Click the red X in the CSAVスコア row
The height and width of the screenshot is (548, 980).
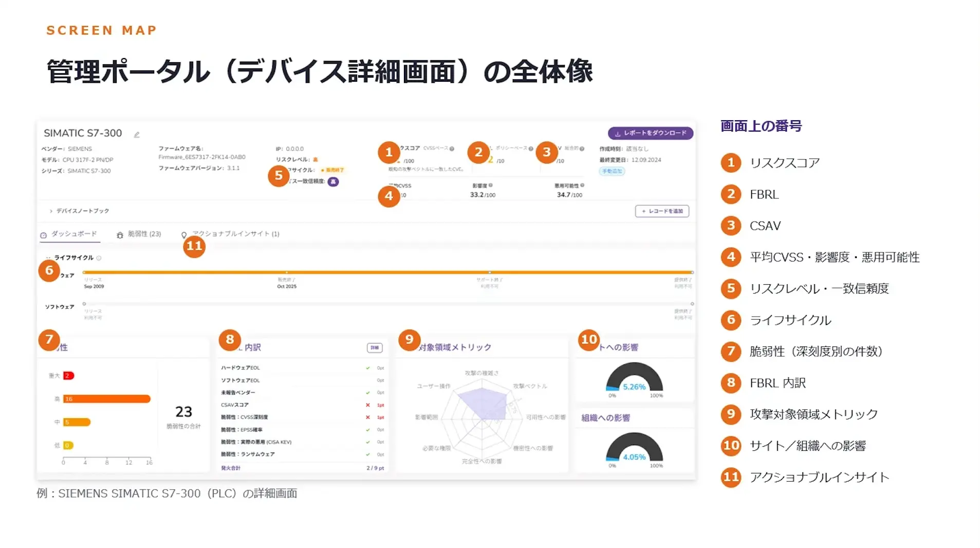(368, 405)
